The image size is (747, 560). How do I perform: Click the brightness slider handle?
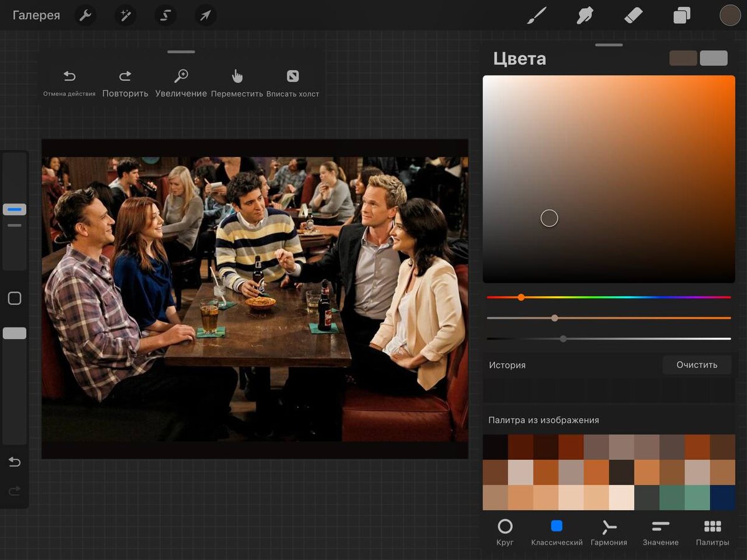coord(563,339)
